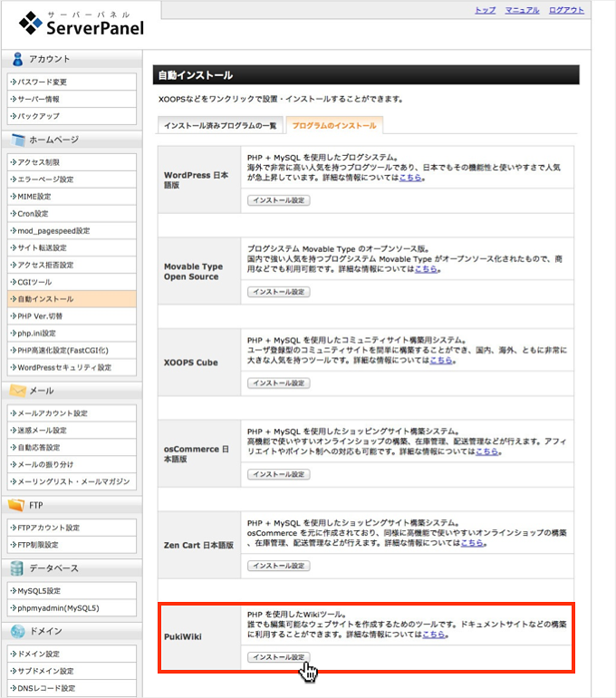Click the データベース cylinder icon
This screenshot has width=616, height=698.
click(x=17, y=568)
